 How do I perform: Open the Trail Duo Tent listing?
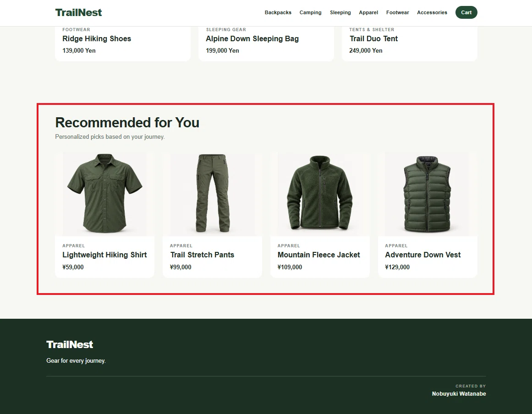click(373, 38)
